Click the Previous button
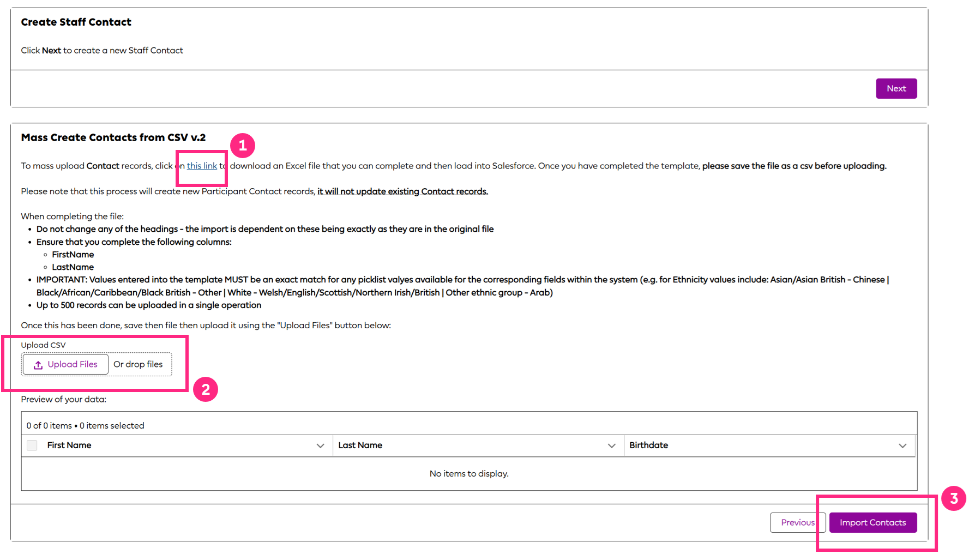This screenshot has width=969, height=560. pos(797,522)
